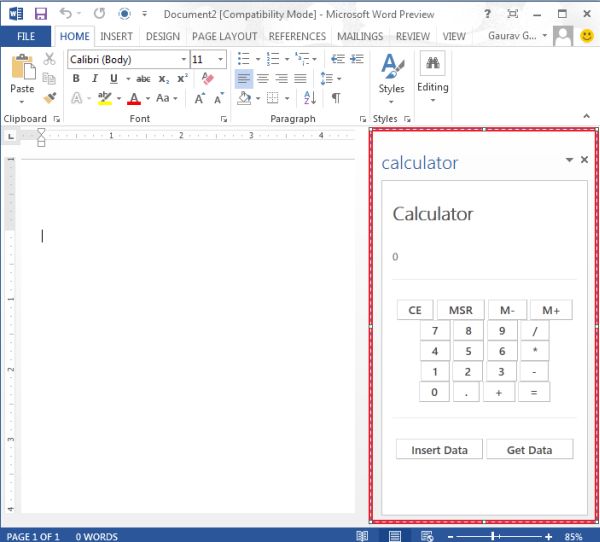
Task: Toggle Italic formatting
Action: (95, 79)
